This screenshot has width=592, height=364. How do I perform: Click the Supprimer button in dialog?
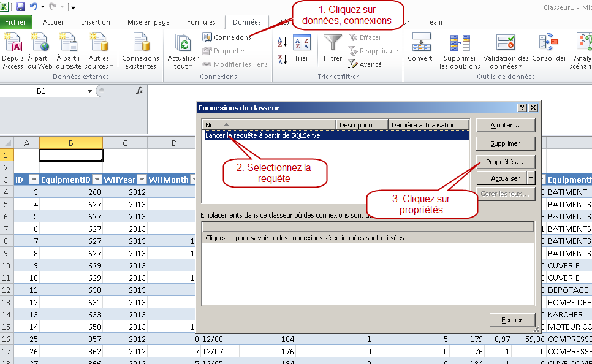pos(506,143)
